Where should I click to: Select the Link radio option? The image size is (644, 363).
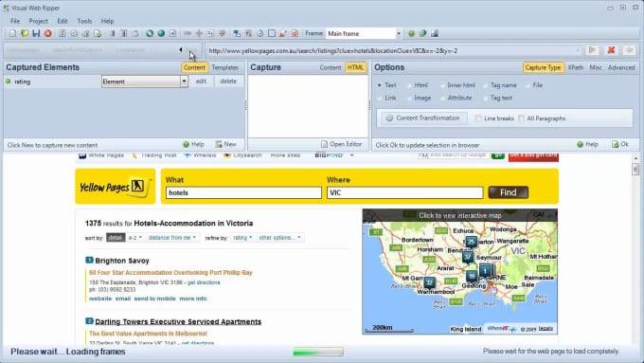click(380, 98)
